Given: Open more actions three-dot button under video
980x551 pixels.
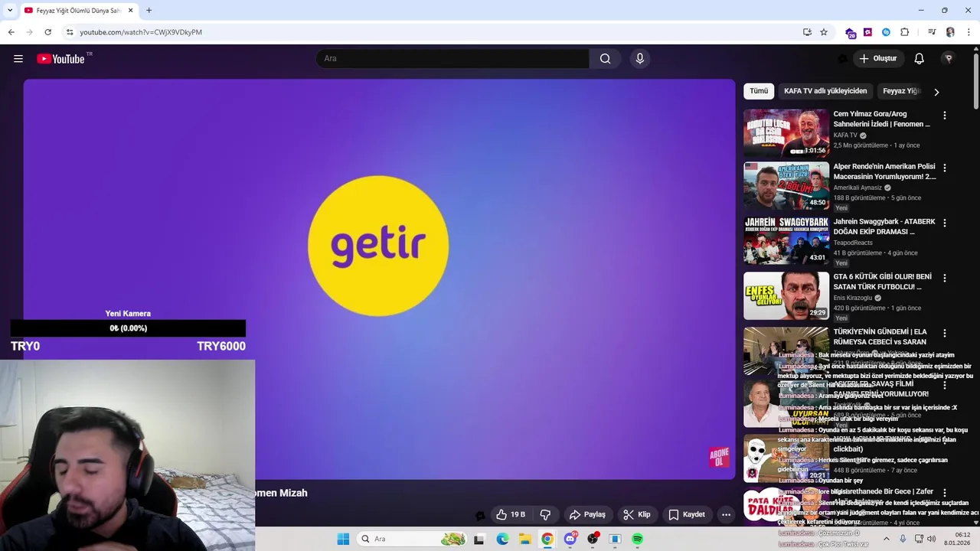Looking at the screenshot, I should [x=726, y=514].
